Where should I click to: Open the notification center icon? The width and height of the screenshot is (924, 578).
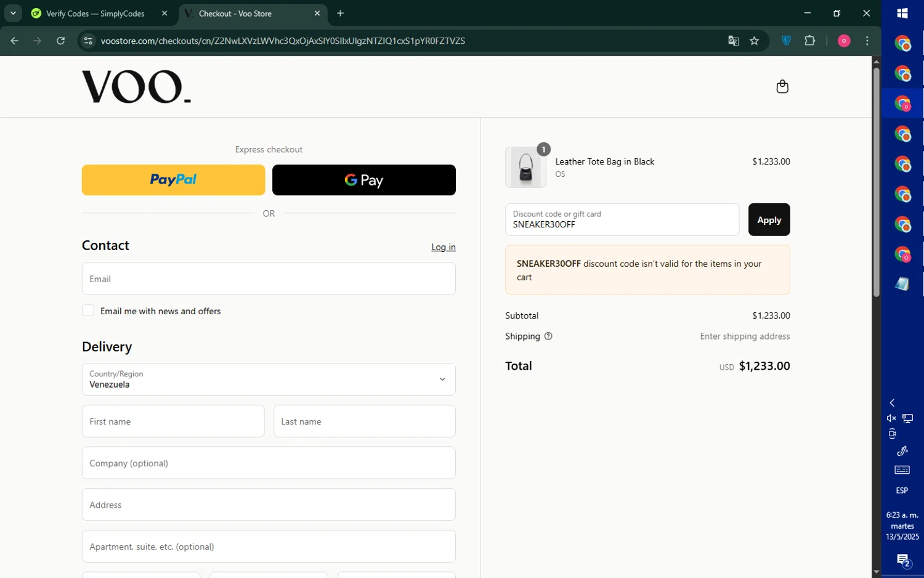coord(903,561)
